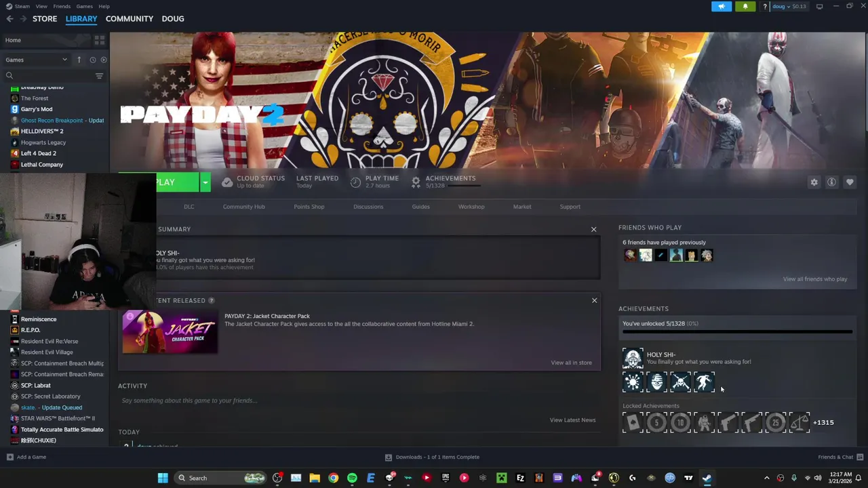Open the Help menu
868x488 pixels.
(x=104, y=6)
